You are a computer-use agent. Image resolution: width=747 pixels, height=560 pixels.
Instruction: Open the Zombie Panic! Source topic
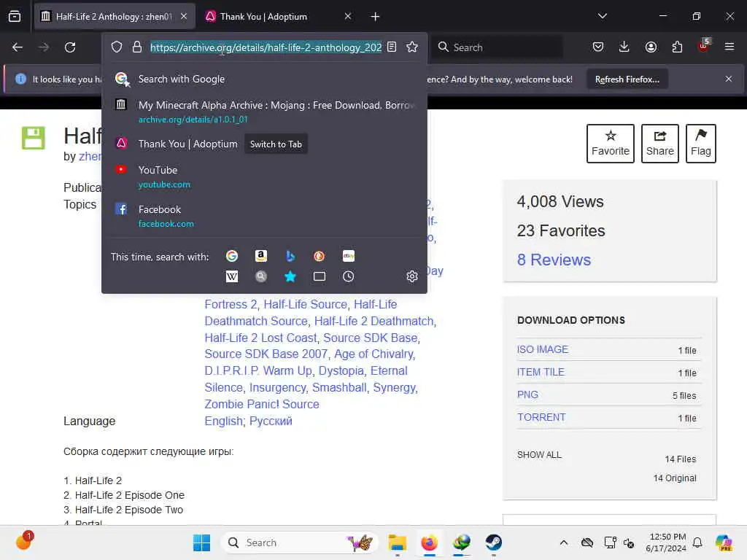[x=262, y=404]
